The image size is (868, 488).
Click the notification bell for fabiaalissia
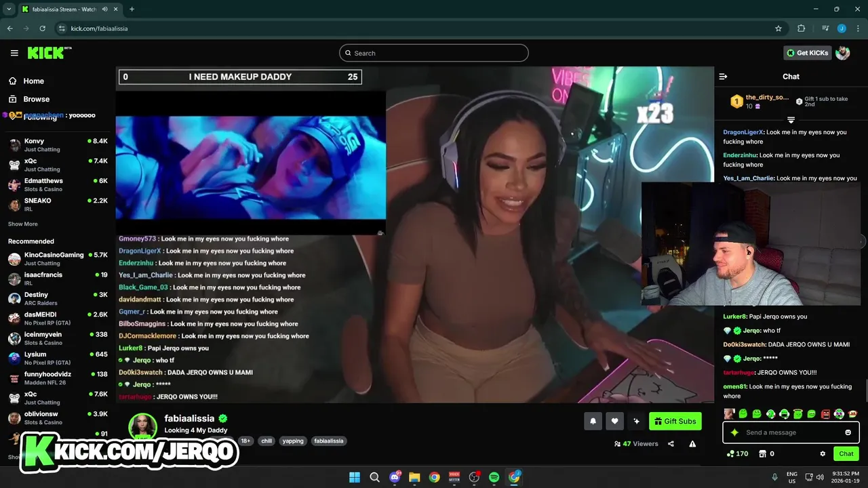[x=593, y=421]
